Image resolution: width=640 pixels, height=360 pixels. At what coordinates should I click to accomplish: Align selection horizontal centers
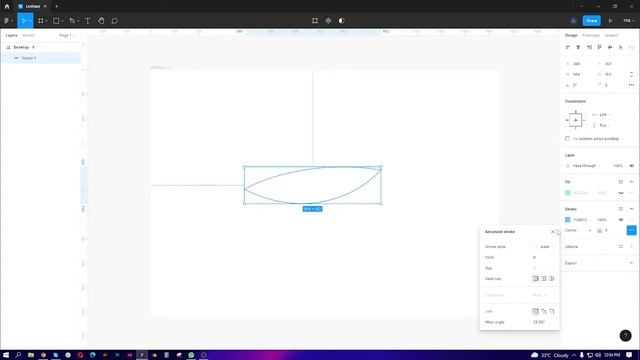(x=578, y=47)
